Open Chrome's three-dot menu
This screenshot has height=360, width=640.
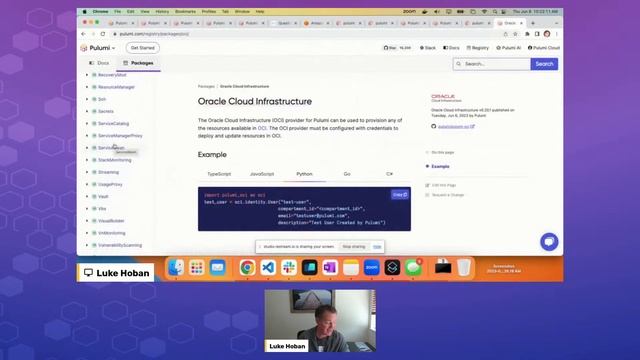(x=557, y=34)
